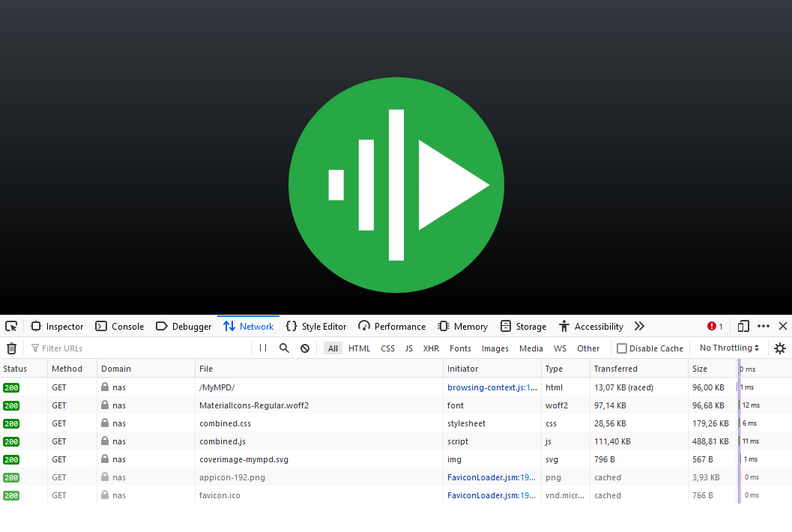
Task: Open the network search magnifier
Action: 285,348
